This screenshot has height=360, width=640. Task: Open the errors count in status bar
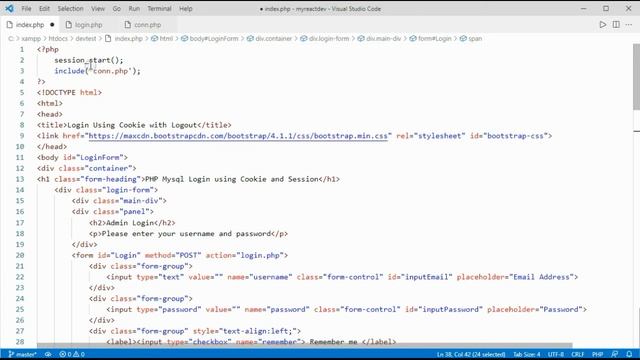pos(65,354)
